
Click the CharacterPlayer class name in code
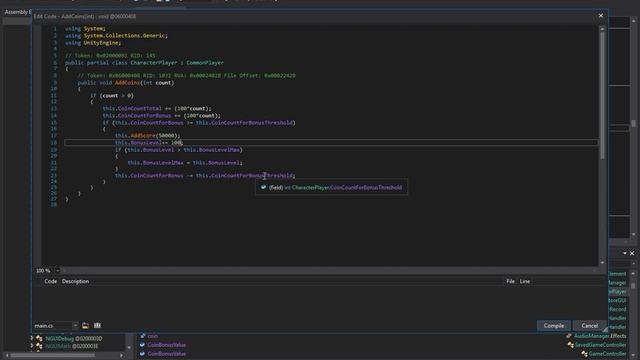pyautogui.click(x=154, y=63)
